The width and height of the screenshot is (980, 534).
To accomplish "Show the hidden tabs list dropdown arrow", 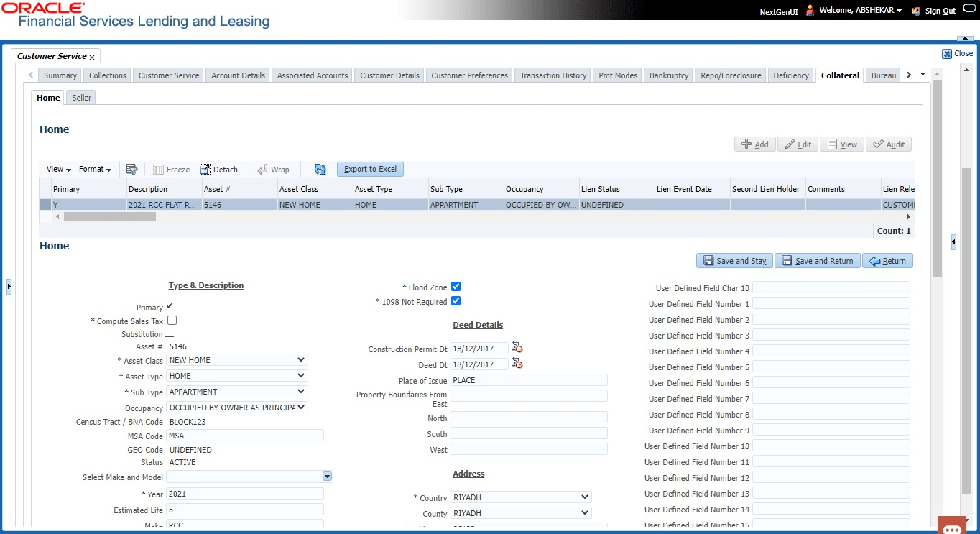I will click(x=923, y=75).
